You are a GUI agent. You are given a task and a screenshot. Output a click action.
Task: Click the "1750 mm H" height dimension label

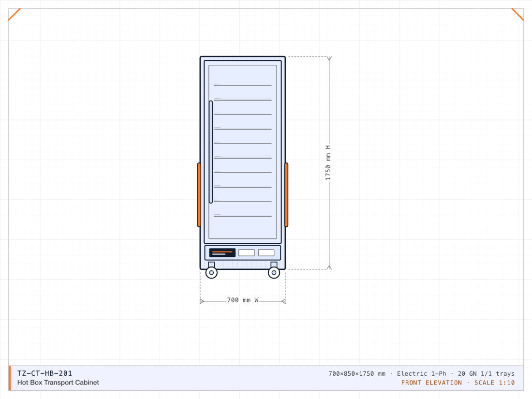point(328,163)
